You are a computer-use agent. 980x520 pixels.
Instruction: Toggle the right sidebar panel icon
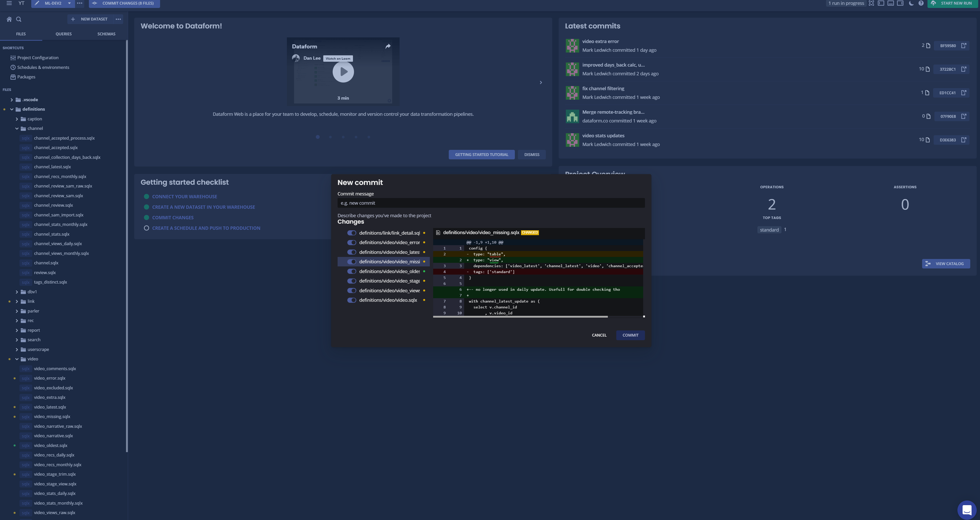pos(900,3)
